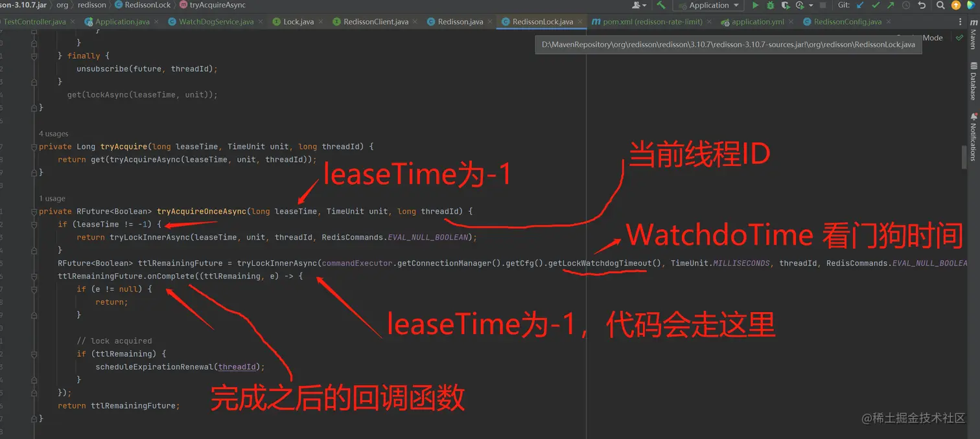This screenshot has height=439, width=980.
Task: Click the '// lock acquired' comment
Action: click(x=114, y=341)
